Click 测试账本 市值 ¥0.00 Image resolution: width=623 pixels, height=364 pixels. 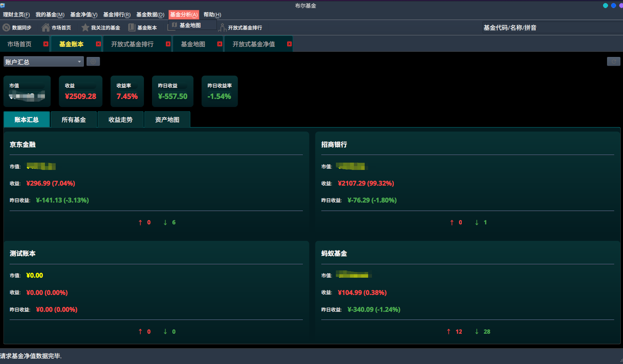35,275
